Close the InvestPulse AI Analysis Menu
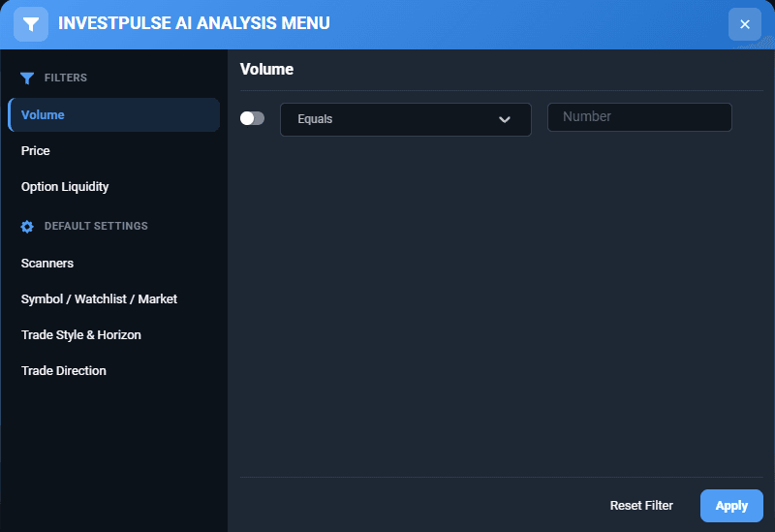775x532 pixels. [x=744, y=24]
